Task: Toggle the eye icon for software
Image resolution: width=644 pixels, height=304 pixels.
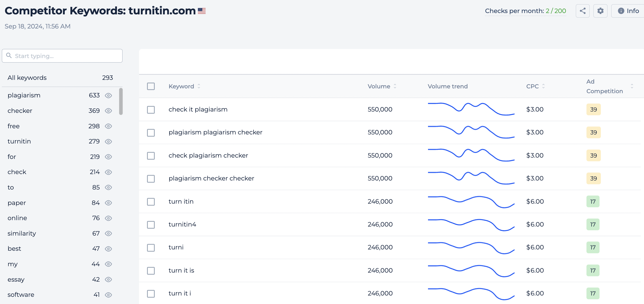Action: pyautogui.click(x=108, y=295)
